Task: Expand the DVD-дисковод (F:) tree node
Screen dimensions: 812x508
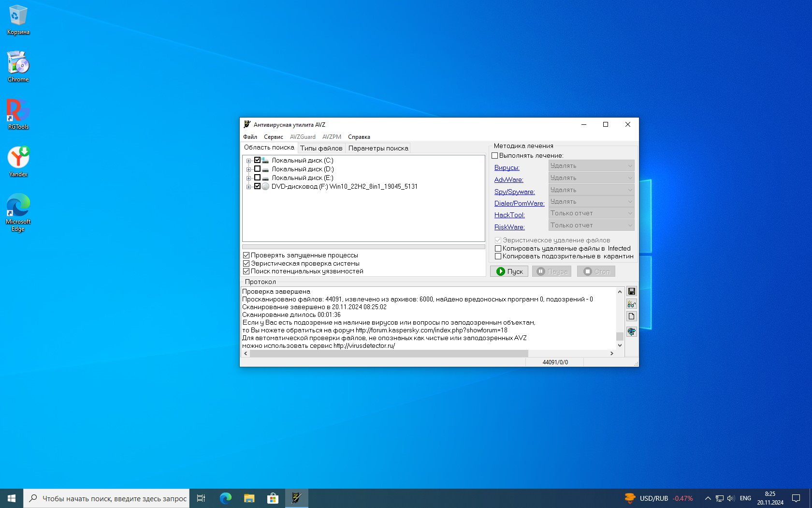Action: [x=248, y=187]
